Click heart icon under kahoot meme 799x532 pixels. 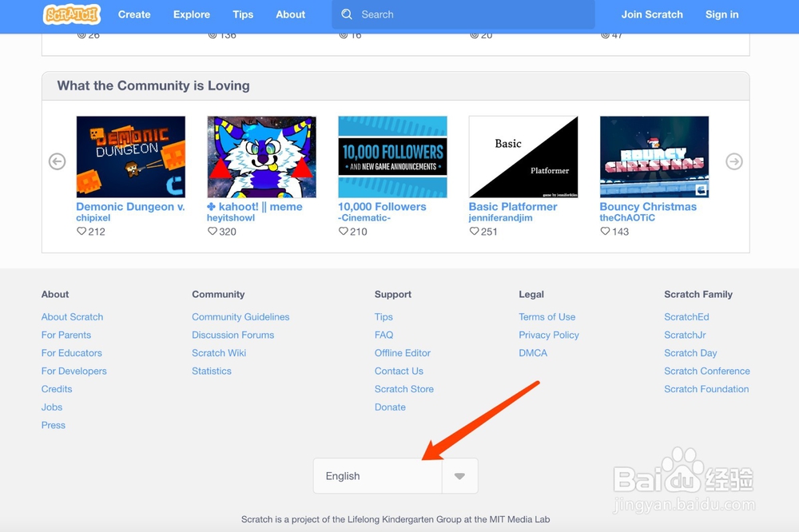pos(213,232)
